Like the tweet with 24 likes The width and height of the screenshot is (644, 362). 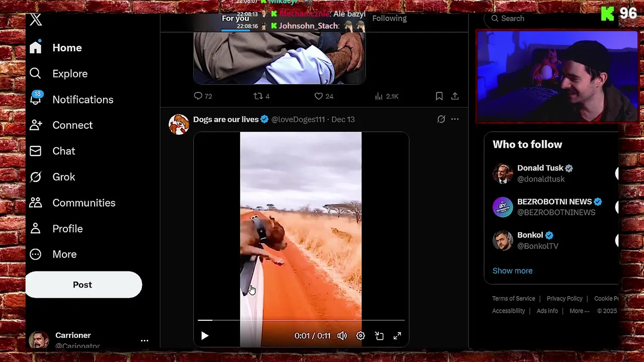(x=324, y=96)
